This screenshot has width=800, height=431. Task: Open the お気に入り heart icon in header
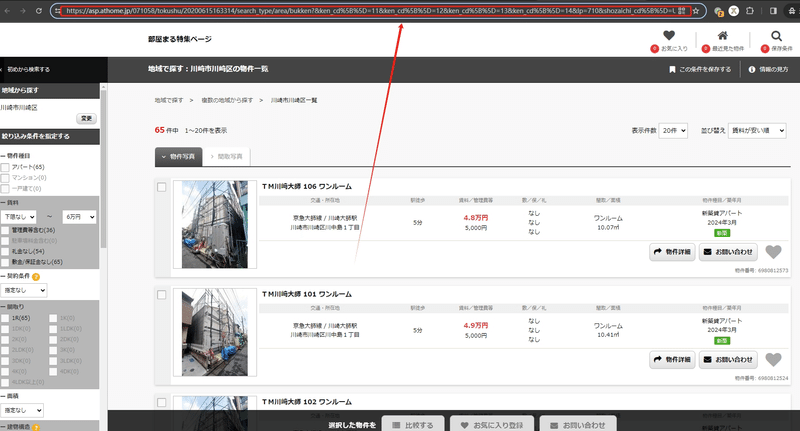pos(669,35)
